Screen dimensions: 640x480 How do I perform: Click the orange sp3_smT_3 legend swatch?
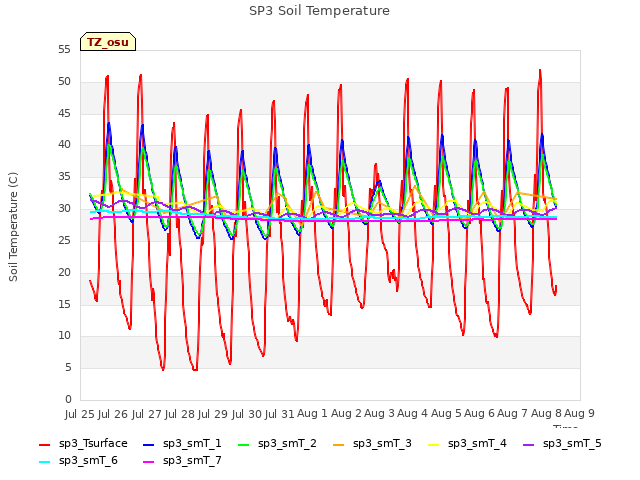click(339, 444)
